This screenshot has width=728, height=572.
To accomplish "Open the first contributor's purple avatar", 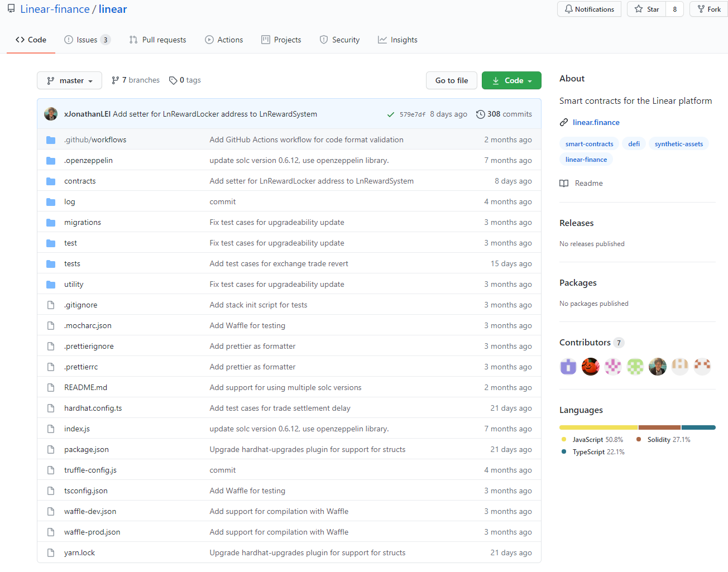I will tap(568, 366).
